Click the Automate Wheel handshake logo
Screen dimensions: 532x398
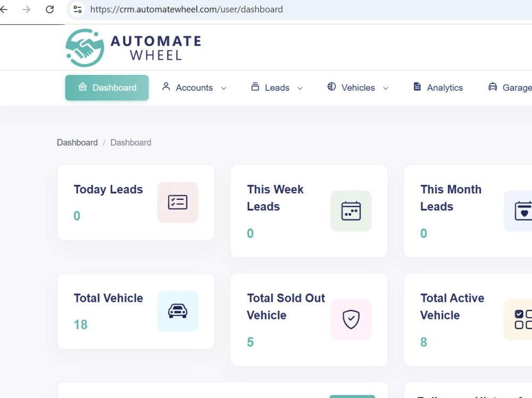tap(85, 48)
